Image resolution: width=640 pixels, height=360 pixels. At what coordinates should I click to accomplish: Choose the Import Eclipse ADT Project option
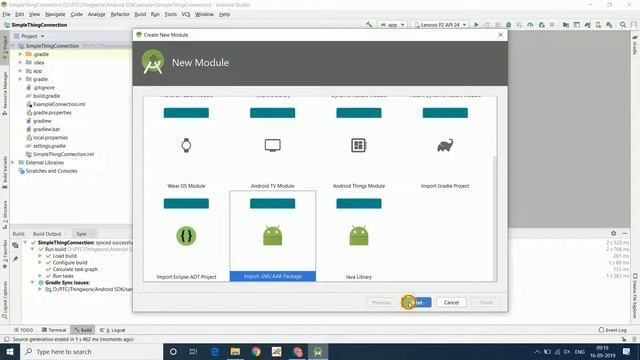click(x=186, y=236)
